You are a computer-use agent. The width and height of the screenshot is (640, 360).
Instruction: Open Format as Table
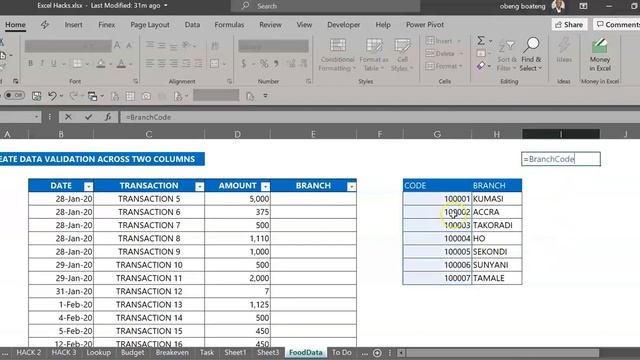pyautogui.click(x=374, y=55)
